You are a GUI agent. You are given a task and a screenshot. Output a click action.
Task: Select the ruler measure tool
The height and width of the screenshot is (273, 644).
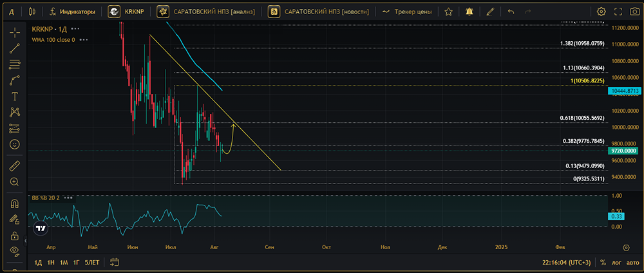tap(14, 166)
